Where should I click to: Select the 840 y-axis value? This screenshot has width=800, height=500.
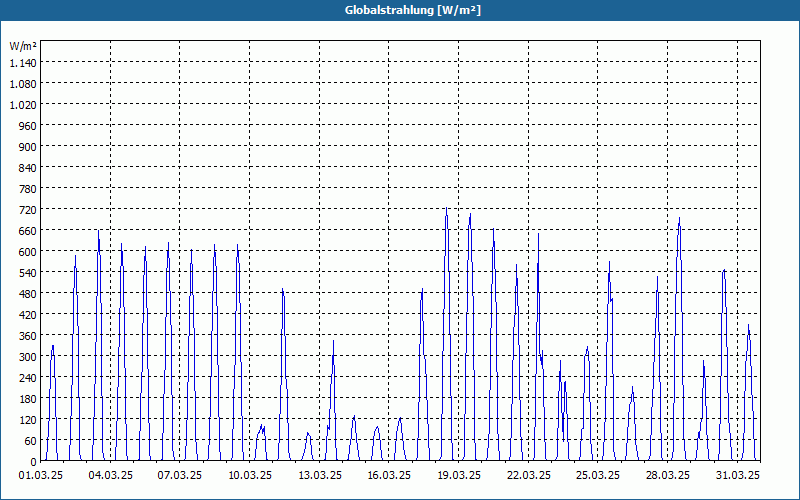tap(28, 168)
